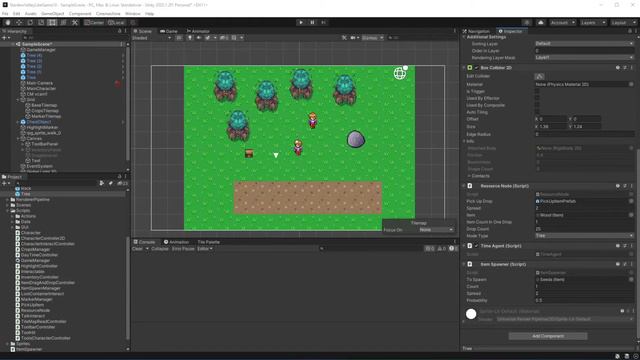Viewport: 640px width, 360px height.
Task: Toggle Collapse in the Console
Action: coord(160,249)
